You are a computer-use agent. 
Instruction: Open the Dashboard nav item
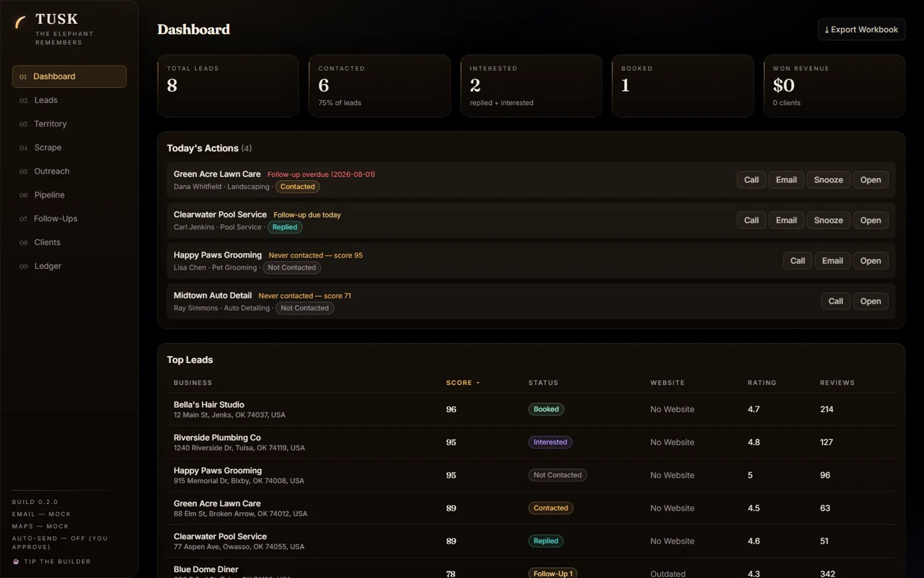[x=69, y=77]
